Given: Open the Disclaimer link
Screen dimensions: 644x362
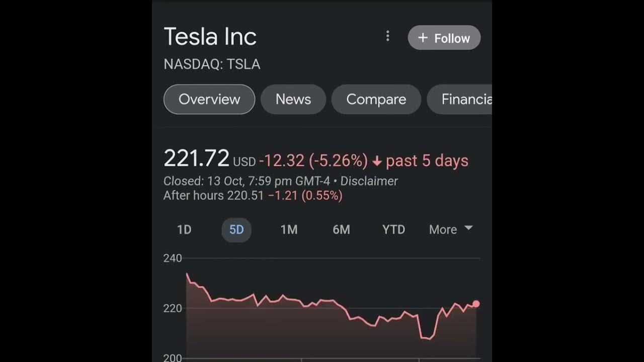Looking at the screenshot, I should 369,181.
